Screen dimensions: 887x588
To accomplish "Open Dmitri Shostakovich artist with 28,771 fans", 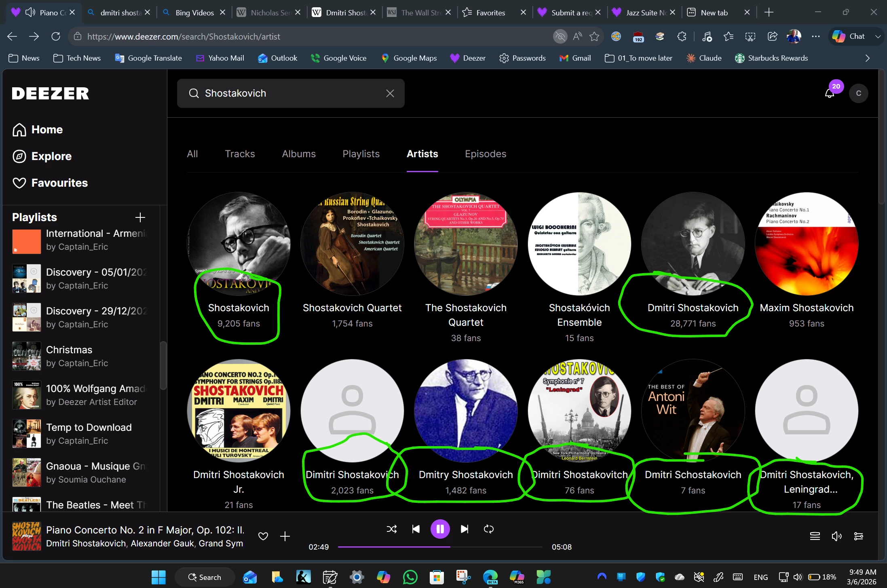I will click(693, 244).
